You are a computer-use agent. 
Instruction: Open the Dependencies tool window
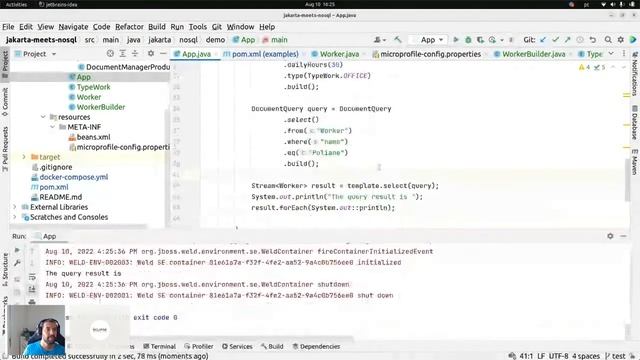click(x=316, y=347)
